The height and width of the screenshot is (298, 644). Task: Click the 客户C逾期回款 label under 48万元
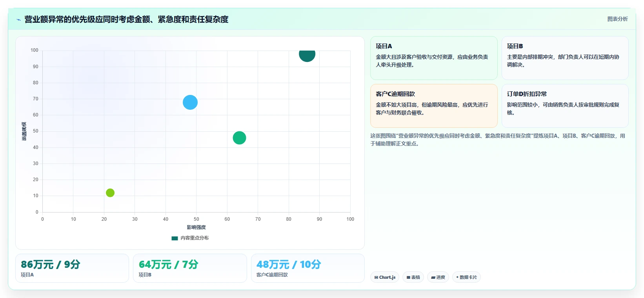coord(272,275)
